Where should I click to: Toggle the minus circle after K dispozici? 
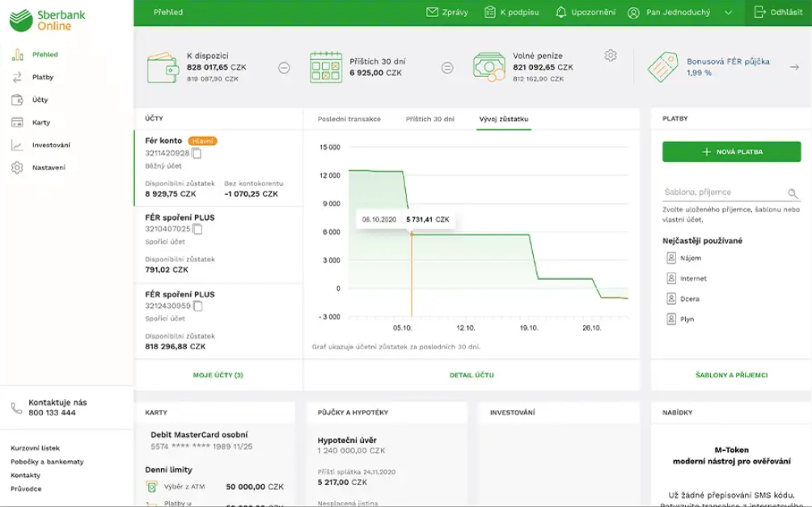tap(284, 68)
